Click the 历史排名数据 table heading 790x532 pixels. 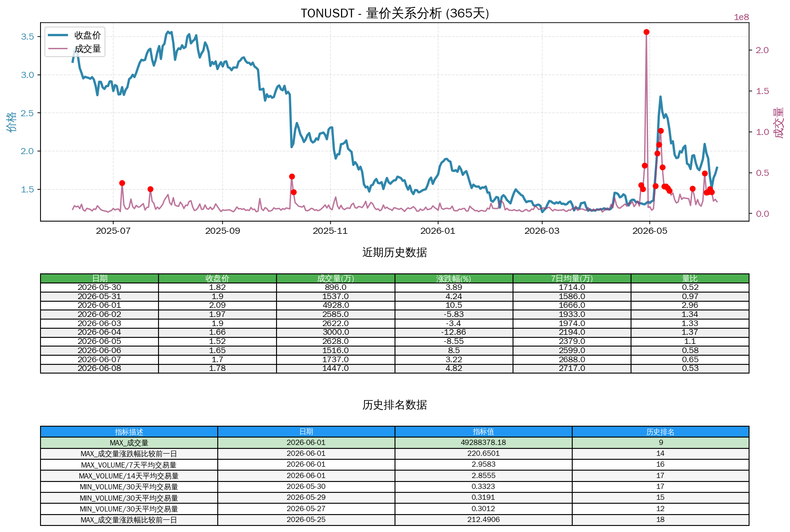pyautogui.click(x=395, y=405)
